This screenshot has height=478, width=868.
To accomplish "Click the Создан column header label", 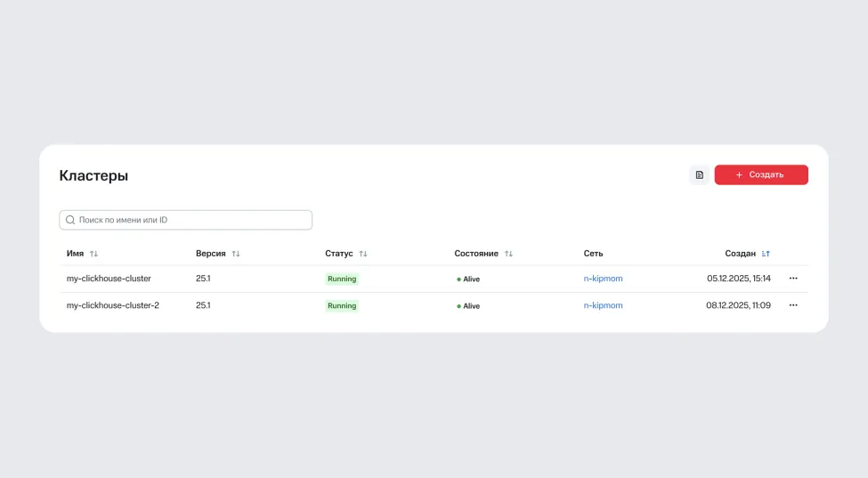I will [x=740, y=254].
